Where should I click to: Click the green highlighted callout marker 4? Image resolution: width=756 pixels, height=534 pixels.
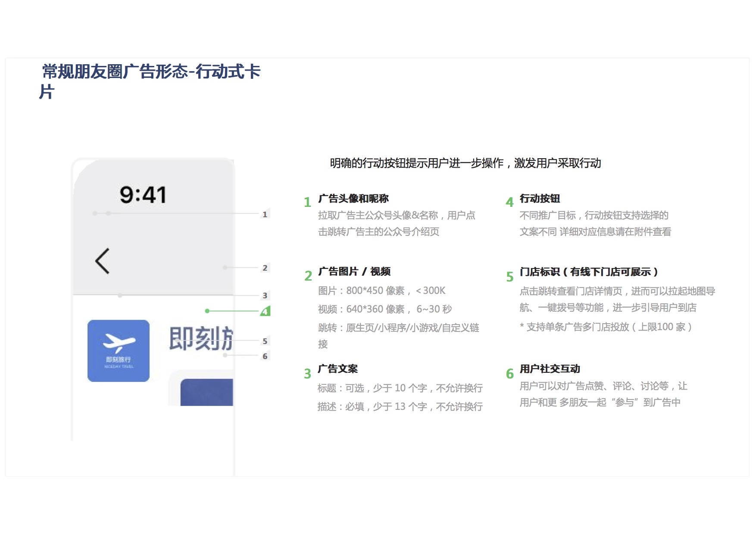(x=265, y=311)
